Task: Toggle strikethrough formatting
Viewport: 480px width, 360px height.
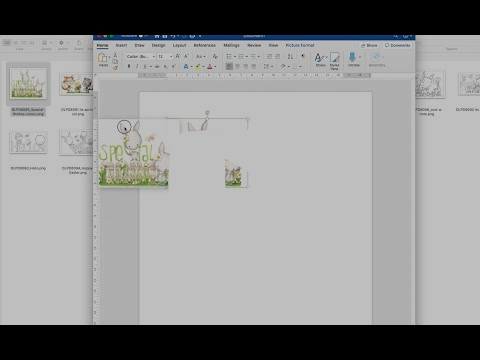Action: (x=157, y=67)
